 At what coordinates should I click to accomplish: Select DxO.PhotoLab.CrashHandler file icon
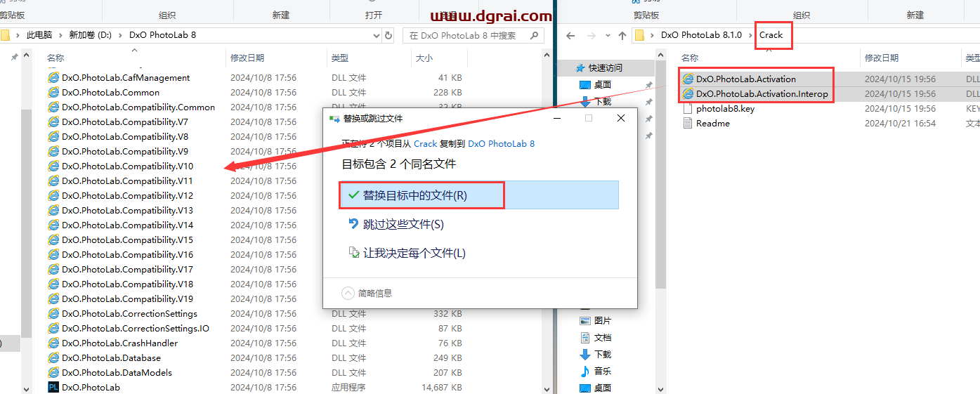pos(53,343)
